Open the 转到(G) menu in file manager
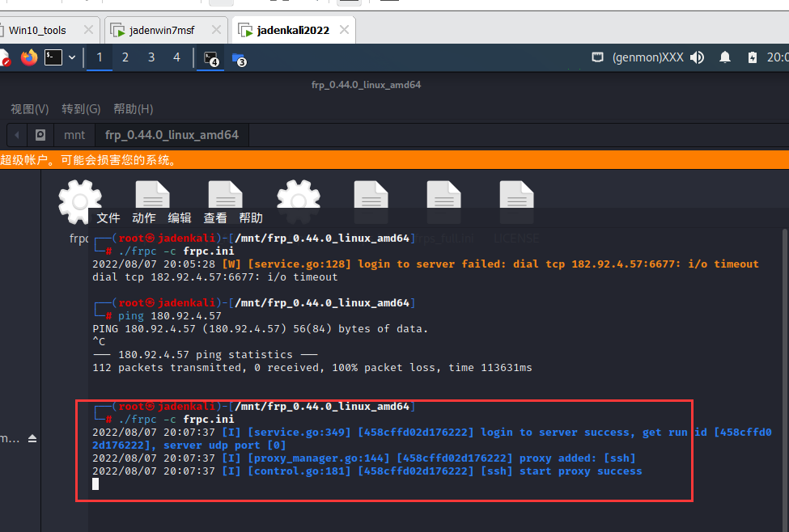Viewport: 789px width, 532px height. tap(81, 109)
